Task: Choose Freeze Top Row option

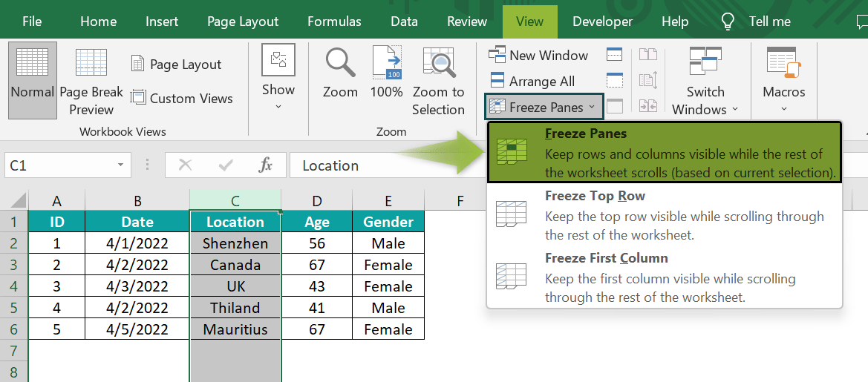Action: (x=665, y=214)
